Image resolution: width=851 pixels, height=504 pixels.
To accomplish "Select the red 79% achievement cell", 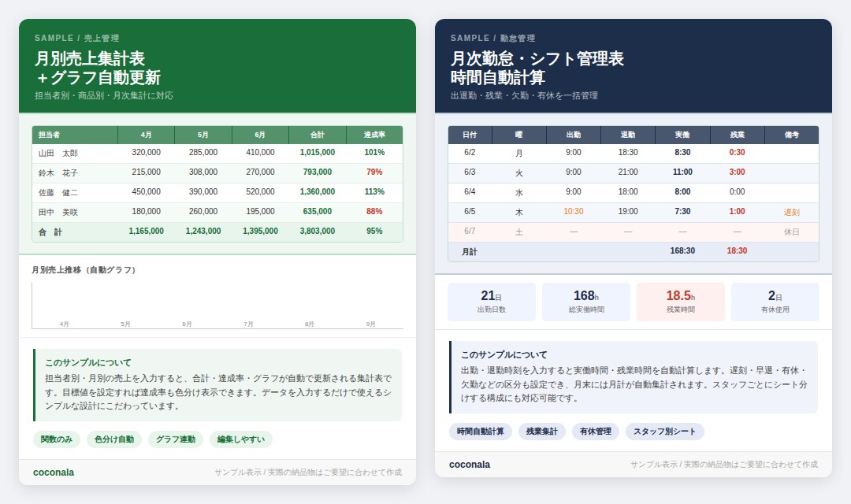I will click(x=374, y=172).
